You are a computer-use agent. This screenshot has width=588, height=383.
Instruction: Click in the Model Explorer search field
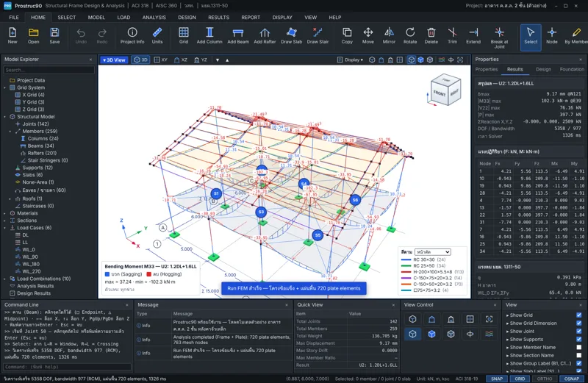point(49,70)
